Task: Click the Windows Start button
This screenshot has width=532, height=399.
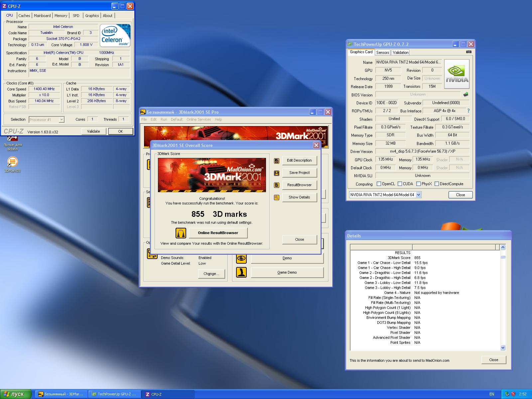Action: point(16,394)
